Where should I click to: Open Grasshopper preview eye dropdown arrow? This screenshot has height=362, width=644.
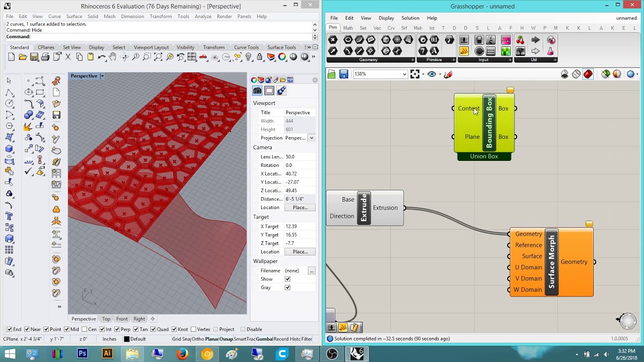(x=440, y=74)
